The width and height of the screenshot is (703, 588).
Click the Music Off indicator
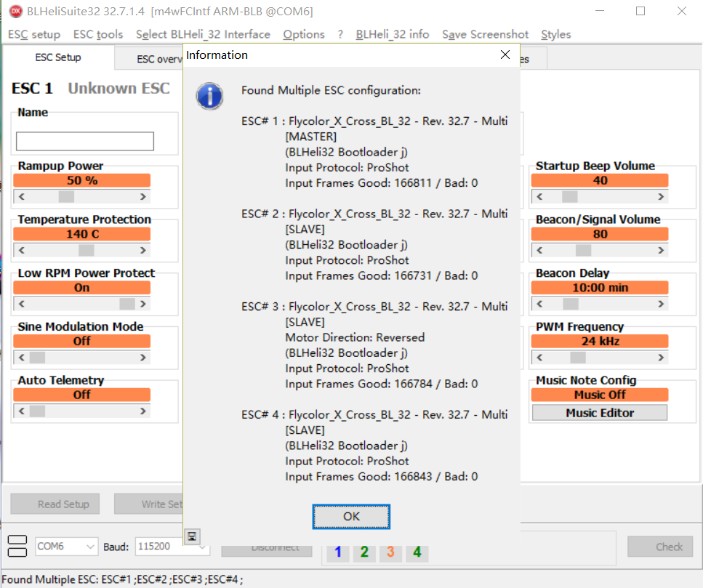[x=600, y=395]
